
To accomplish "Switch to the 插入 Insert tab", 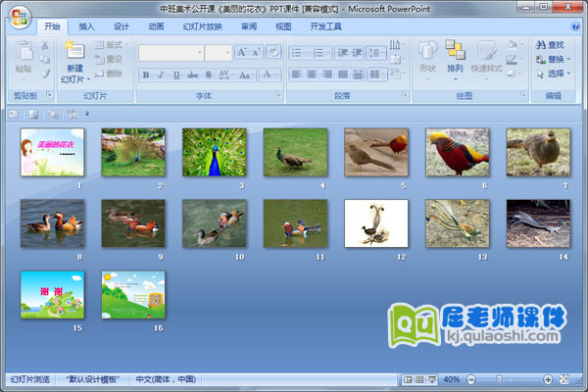I will 86,26.
